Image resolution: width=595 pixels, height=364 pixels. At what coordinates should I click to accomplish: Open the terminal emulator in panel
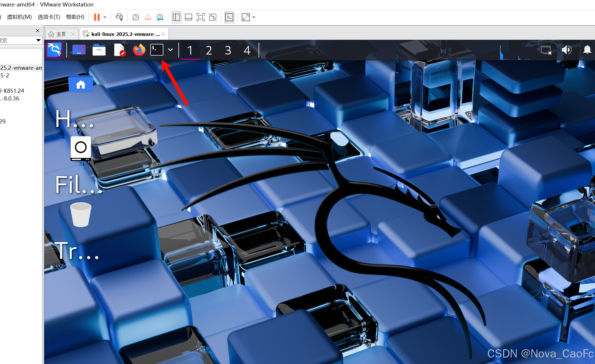click(157, 50)
